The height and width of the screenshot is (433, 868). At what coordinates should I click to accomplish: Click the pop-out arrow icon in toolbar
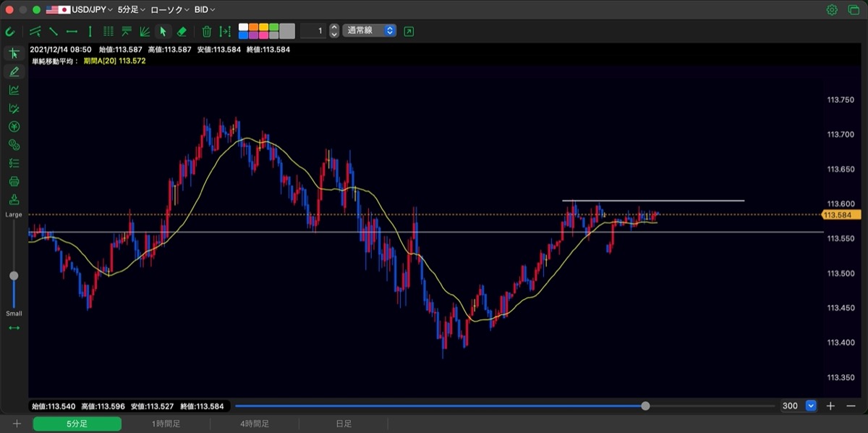tap(409, 31)
